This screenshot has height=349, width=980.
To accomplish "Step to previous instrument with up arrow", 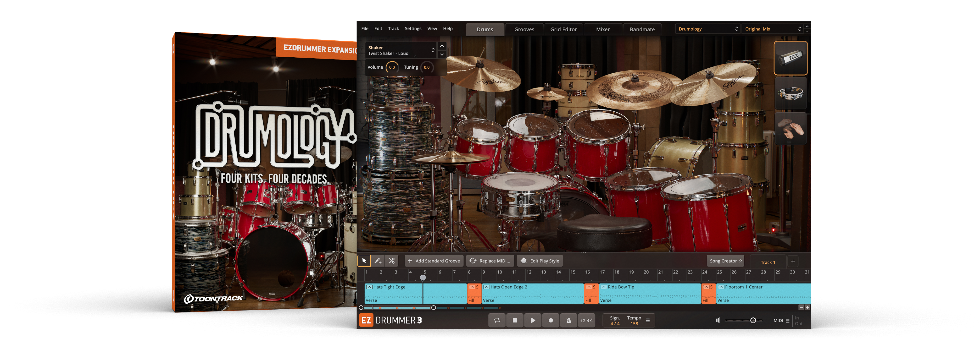I will (442, 46).
